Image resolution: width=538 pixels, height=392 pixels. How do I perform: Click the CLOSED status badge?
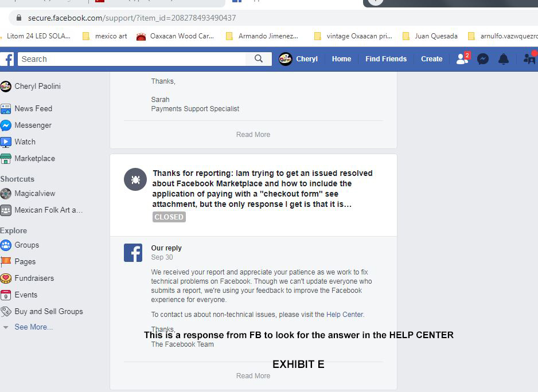[169, 217]
